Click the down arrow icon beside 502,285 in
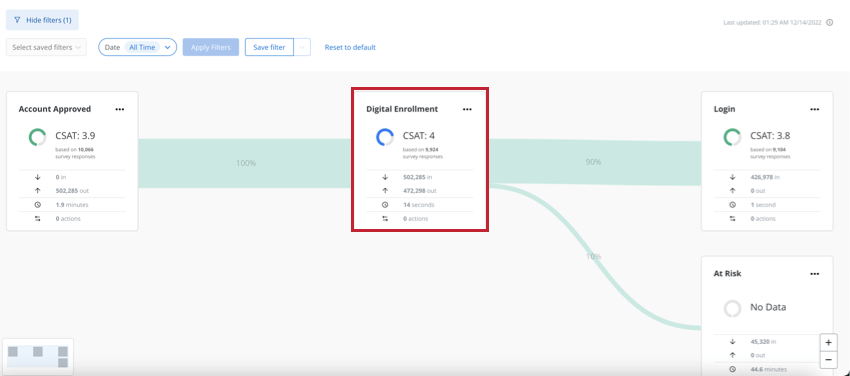This screenshot has width=850, height=376. coord(385,177)
